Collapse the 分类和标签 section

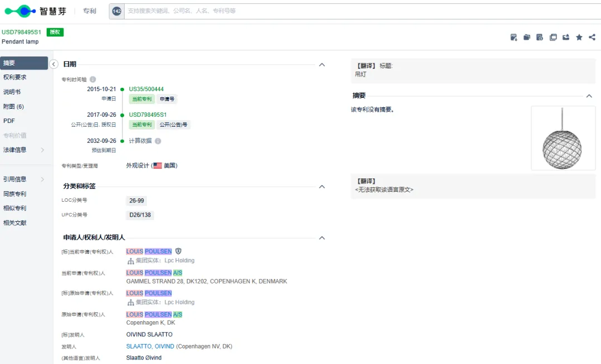[322, 187]
